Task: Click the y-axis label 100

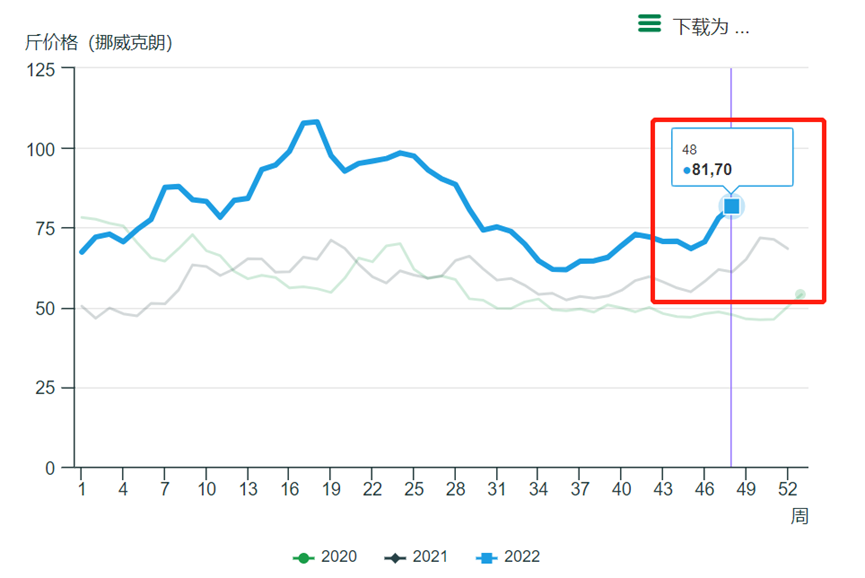Action: [41, 149]
